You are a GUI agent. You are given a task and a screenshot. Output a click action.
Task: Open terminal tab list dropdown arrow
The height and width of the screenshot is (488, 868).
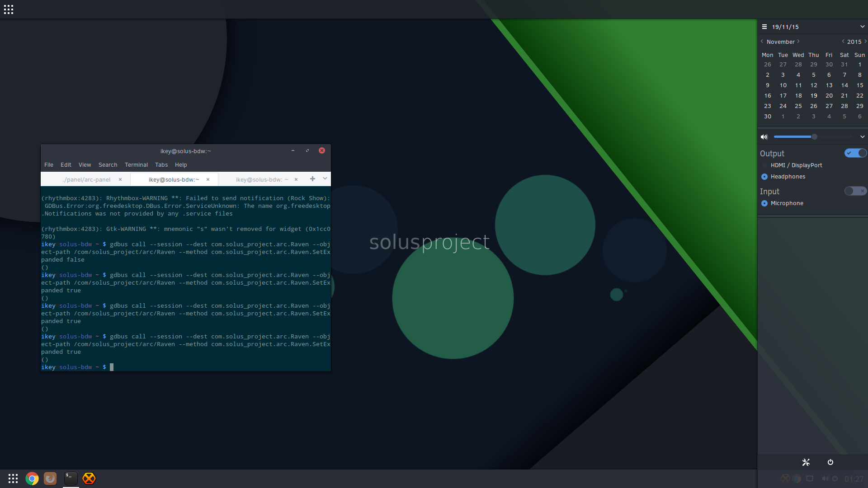(x=325, y=179)
